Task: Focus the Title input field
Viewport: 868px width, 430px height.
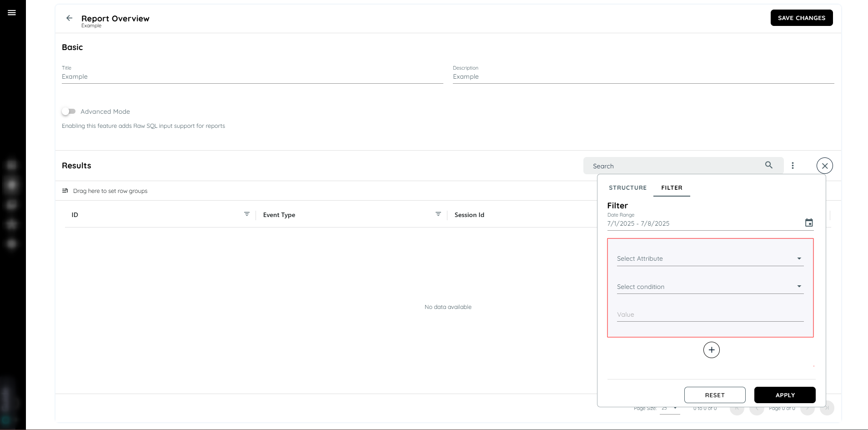Action: point(252,76)
